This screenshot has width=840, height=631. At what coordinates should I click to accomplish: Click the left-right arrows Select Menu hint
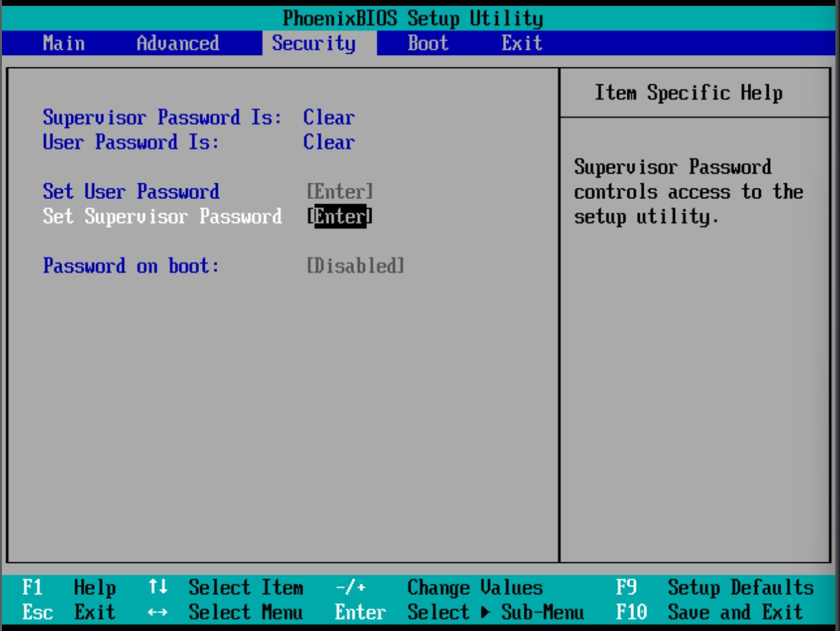tap(226, 613)
